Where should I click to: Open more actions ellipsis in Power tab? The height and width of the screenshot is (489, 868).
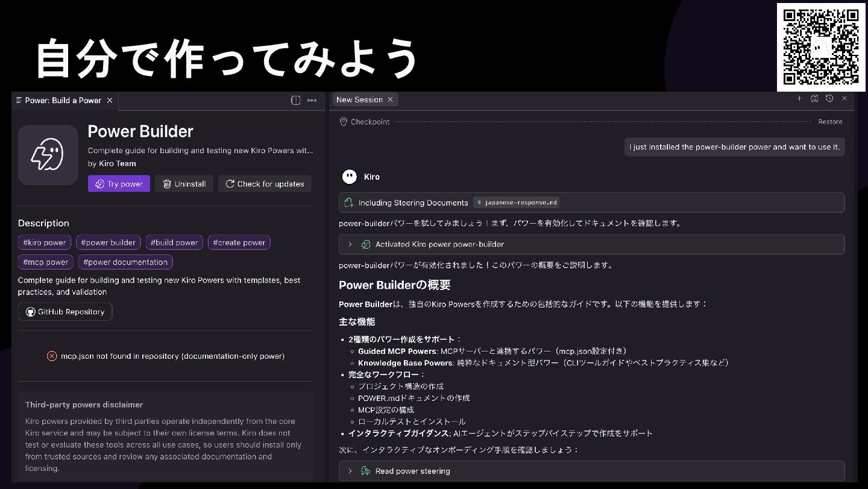tap(312, 100)
